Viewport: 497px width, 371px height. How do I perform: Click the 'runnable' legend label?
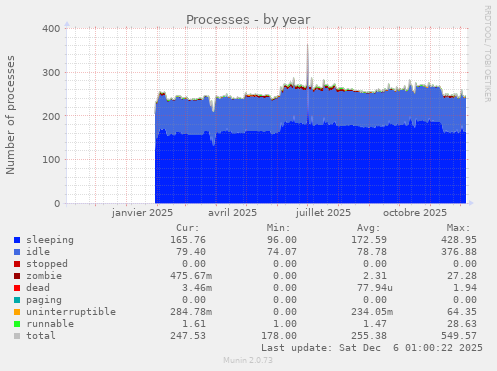pyautogui.click(x=50, y=324)
